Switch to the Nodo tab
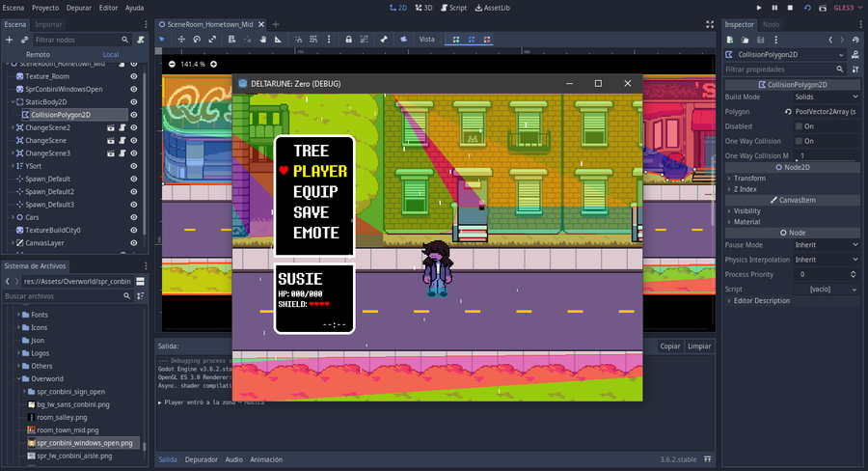Screen dimensions: 868x471 click(772, 24)
